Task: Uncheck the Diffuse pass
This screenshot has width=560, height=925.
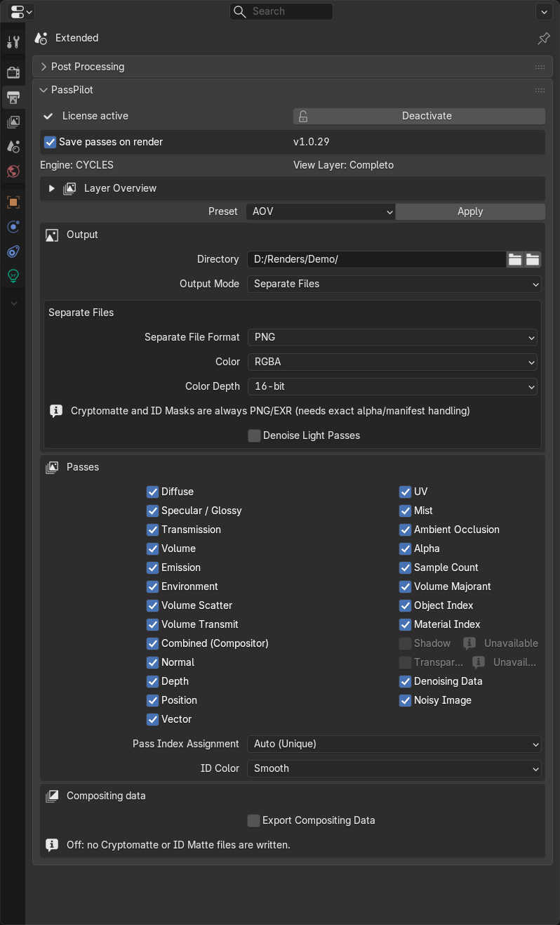Action: pyautogui.click(x=152, y=492)
